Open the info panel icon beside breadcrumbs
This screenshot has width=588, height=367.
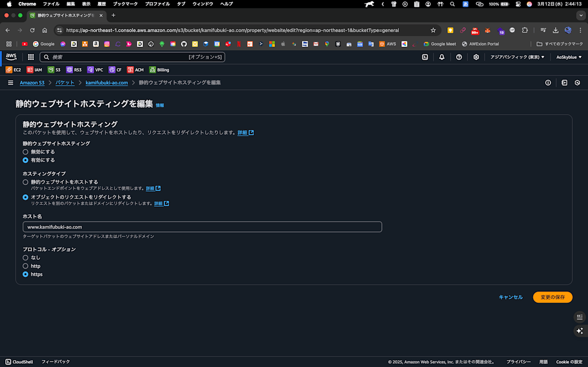(548, 83)
